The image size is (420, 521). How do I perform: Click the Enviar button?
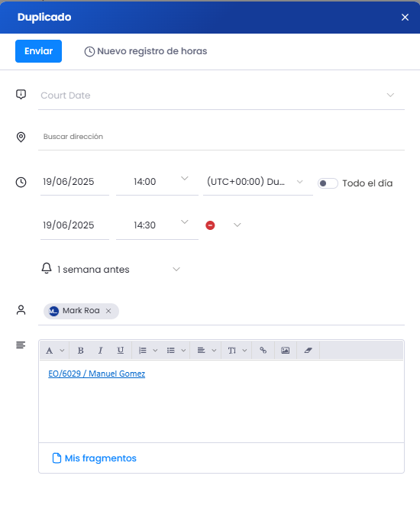click(38, 51)
